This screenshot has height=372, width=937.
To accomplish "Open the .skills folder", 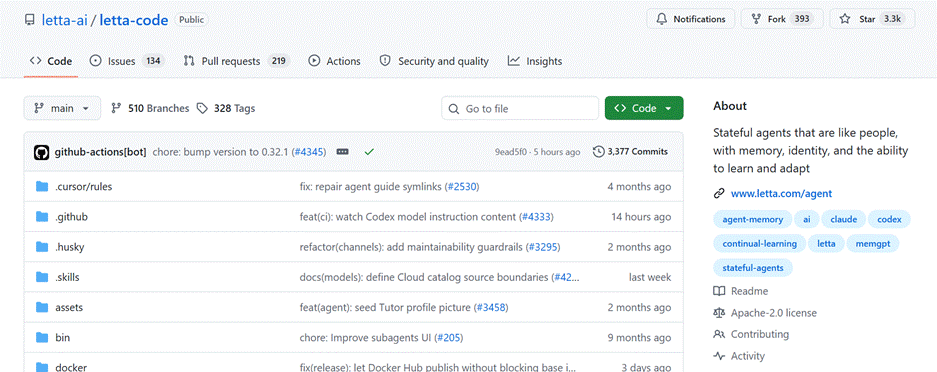I will pos(68,277).
